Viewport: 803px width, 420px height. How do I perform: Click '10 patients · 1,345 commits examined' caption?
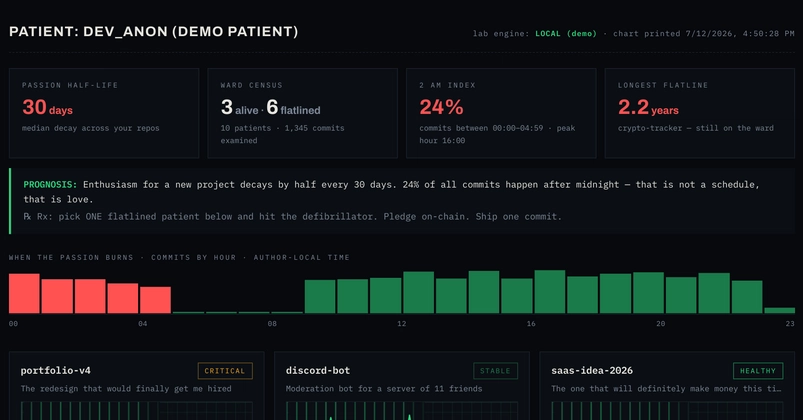[282, 134]
